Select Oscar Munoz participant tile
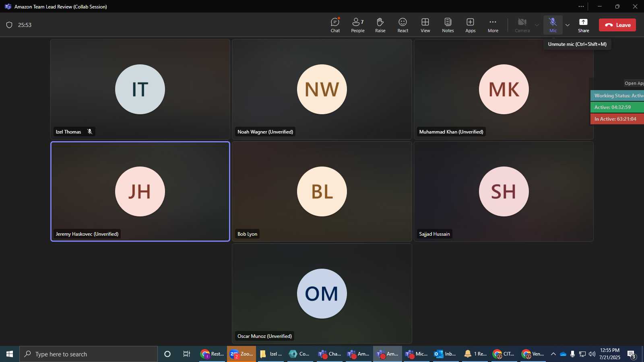 [322, 294]
